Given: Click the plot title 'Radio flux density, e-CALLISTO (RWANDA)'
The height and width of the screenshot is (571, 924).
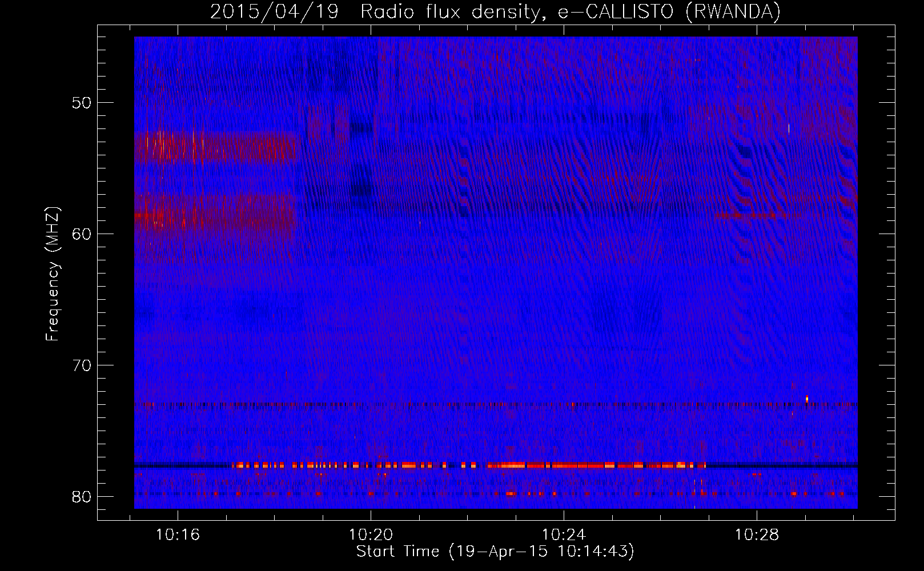Looking at the screenshot, I should click(x=571, y=11).
